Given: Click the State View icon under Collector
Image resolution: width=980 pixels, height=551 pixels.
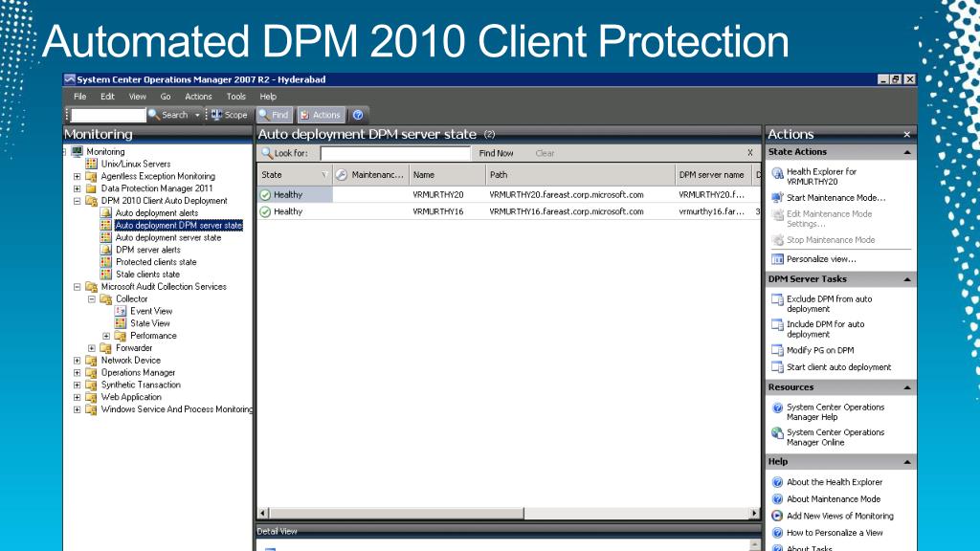Looking at the screenshot, I should [121, 323].
